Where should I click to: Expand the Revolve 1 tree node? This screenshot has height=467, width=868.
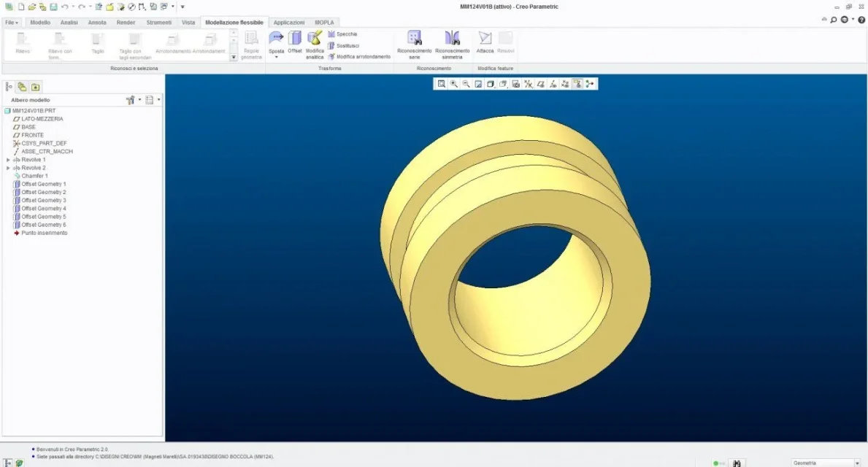pyautogui.click(x=8, y=160)
